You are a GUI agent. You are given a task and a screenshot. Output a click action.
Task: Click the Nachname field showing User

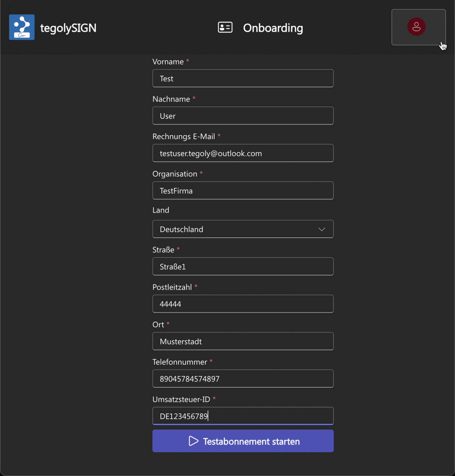(x=243, y=116)
